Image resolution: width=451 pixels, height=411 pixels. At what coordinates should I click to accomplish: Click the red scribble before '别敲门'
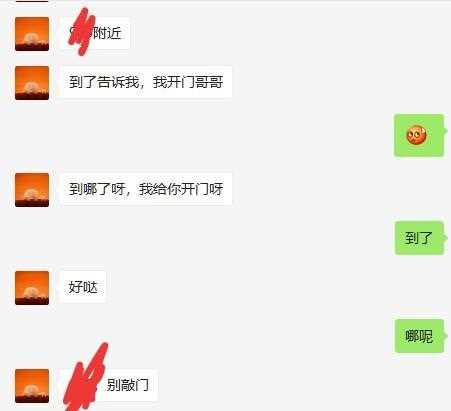(x=86, y=377)
